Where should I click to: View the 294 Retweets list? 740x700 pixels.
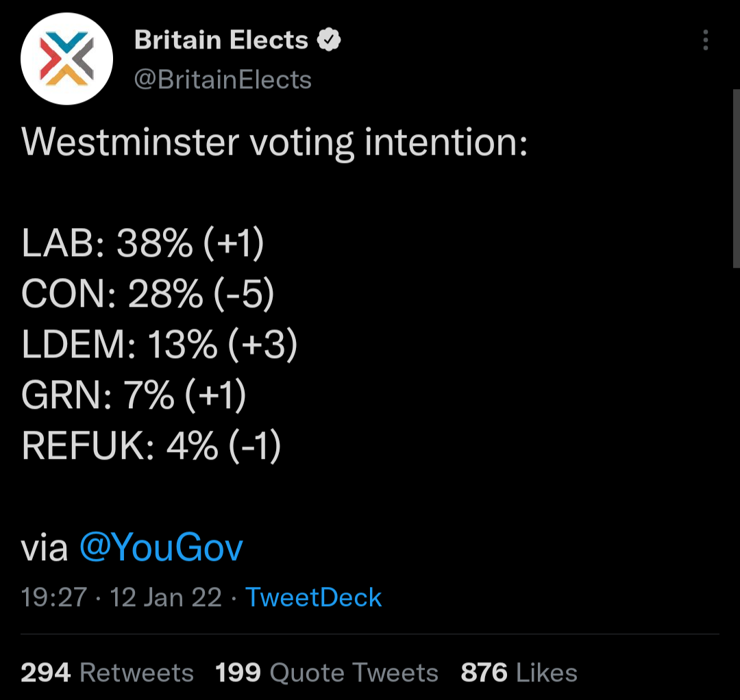point(107,673)
